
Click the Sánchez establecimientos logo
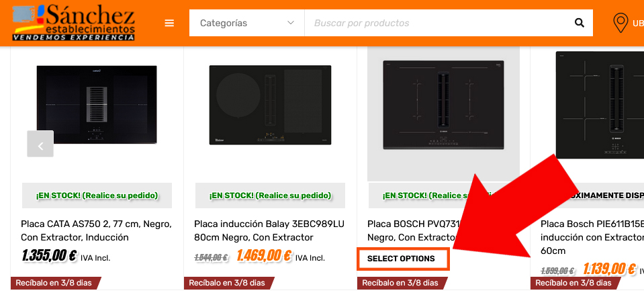pos(73,23)
